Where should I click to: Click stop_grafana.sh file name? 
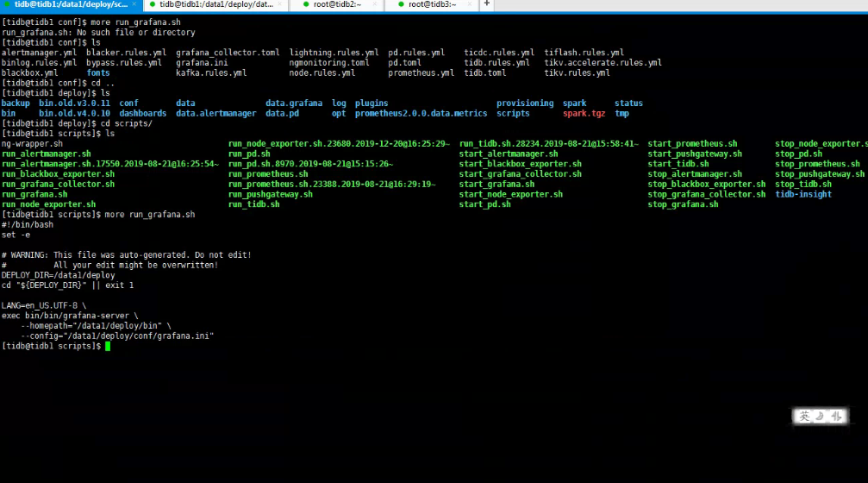pos(683,204)
